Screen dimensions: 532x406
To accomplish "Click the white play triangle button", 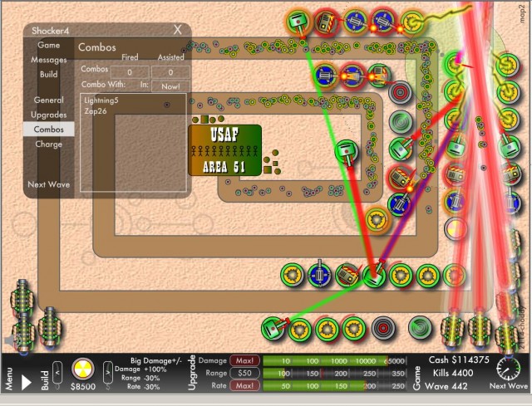I will (x=26, y=382).
